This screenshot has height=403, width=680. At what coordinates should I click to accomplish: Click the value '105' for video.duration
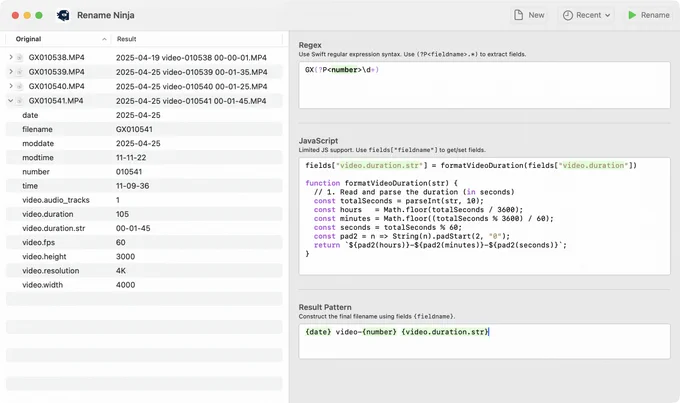click(122, 214)
